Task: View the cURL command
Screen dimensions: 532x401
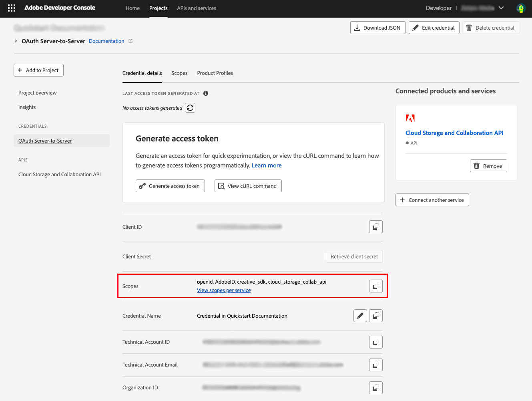Action: pos(248,185)
